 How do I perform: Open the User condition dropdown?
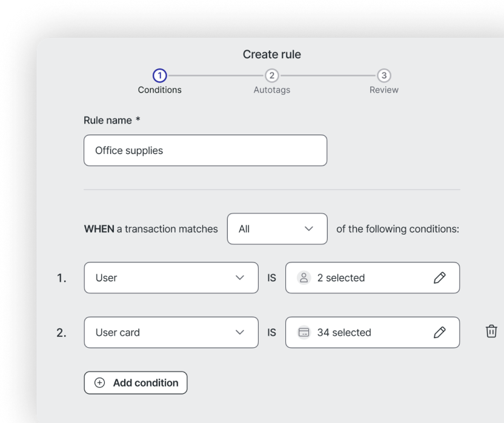[171, 278]
